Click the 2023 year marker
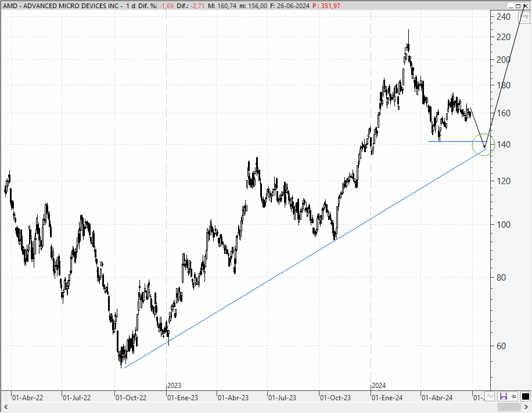 coord(174,386)
